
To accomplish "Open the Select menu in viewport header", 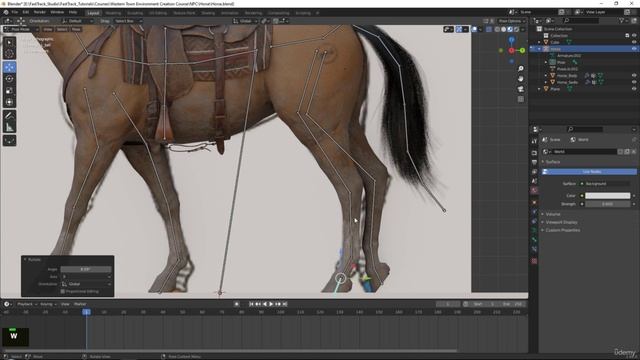I will [x=62, y=29].
